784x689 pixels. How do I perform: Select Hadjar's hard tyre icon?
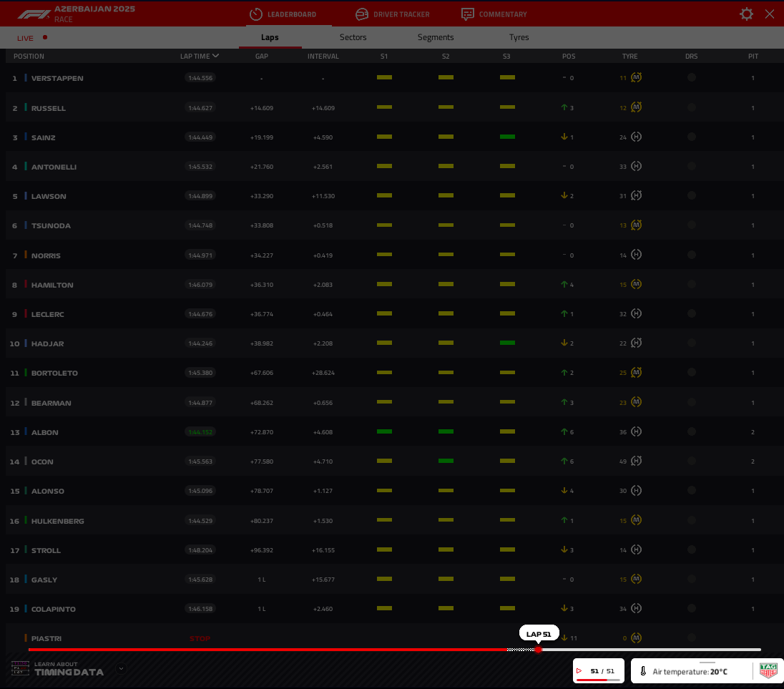(636, 343)
